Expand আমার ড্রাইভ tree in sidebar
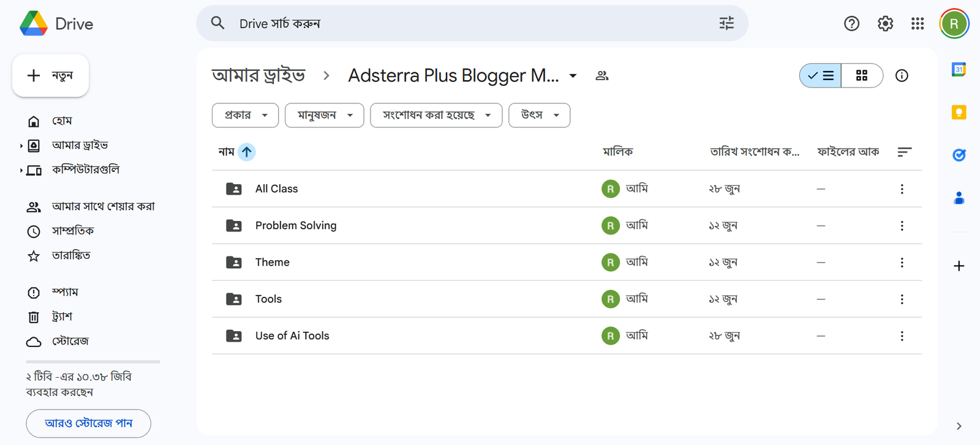 [21, 146]
